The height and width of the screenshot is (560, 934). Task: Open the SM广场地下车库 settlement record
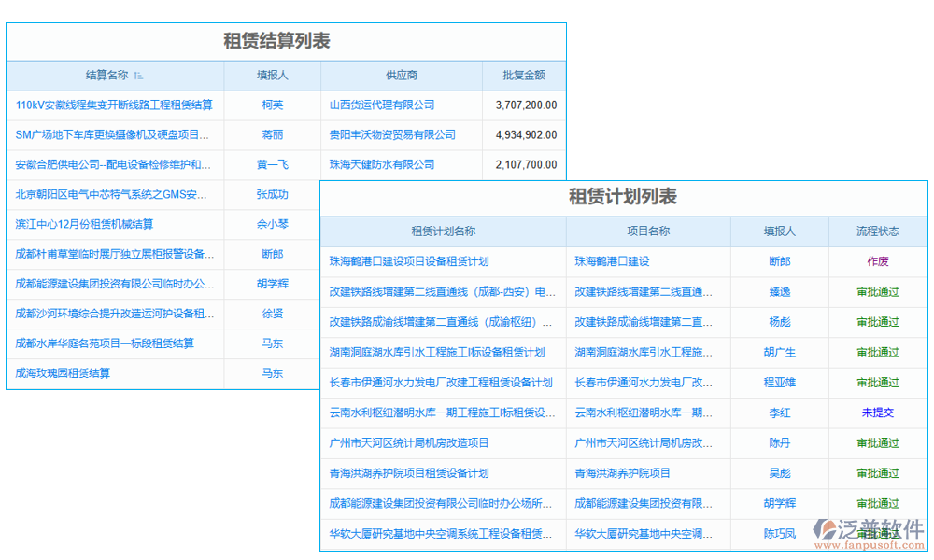click(112, 135)
